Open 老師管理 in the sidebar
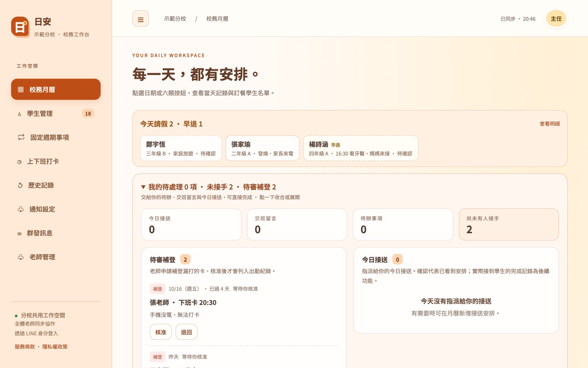Viewport: 588px width, 368px height. click(x=56, y=257)
